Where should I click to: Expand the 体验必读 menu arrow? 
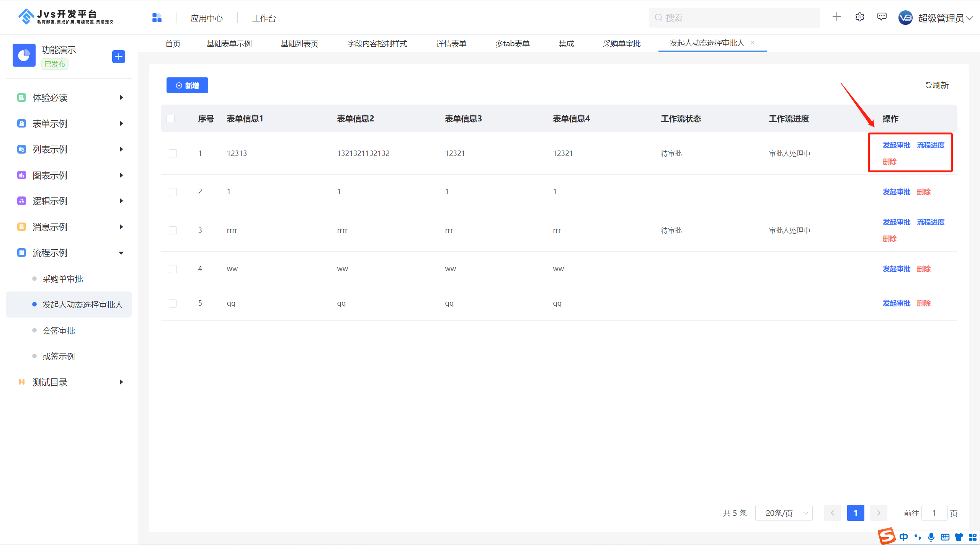click(x=121, y=98)
